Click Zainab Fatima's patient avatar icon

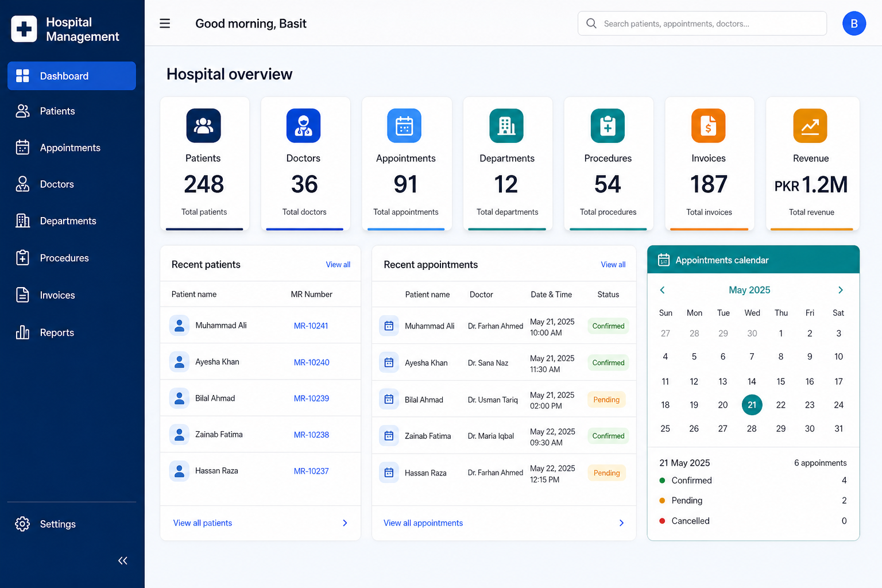click(x=179, y=435)
